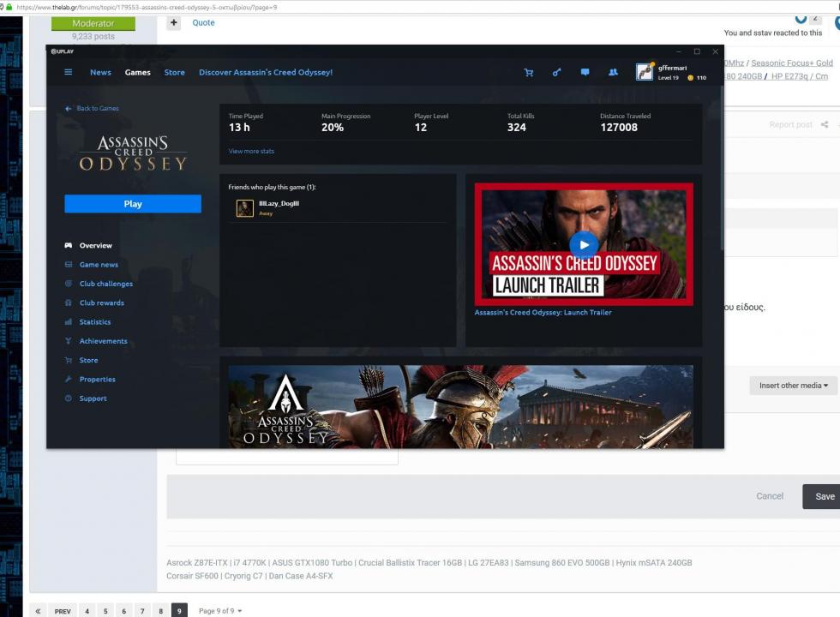Click the browser URL address bar

click(x=418, y=7)
